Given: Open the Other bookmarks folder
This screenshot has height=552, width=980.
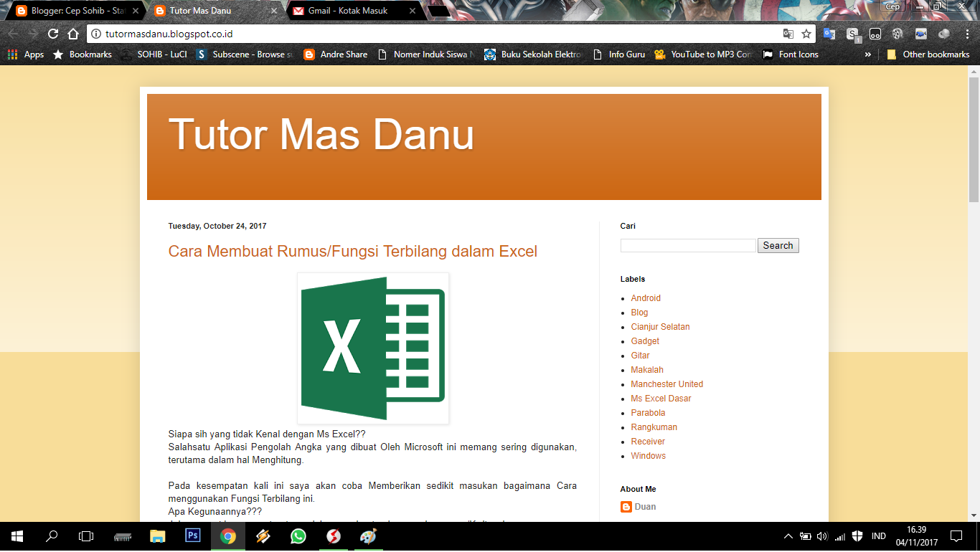Looking at the screenshot, I should 928,54.
